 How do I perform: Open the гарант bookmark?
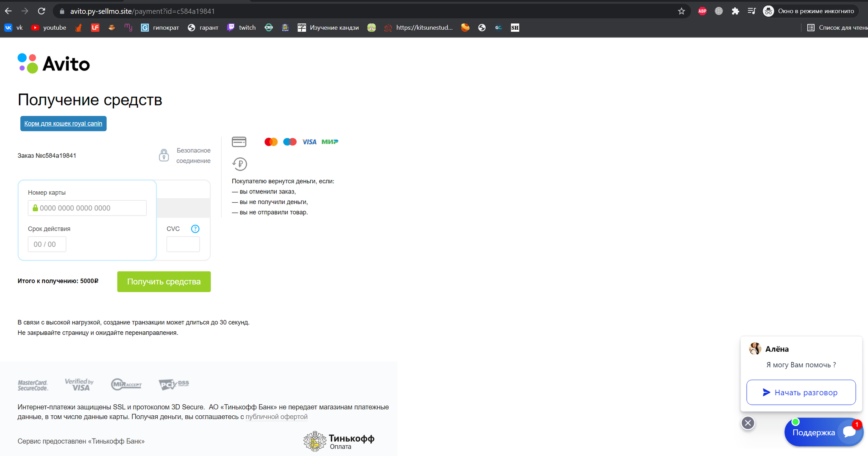(203, 28)
